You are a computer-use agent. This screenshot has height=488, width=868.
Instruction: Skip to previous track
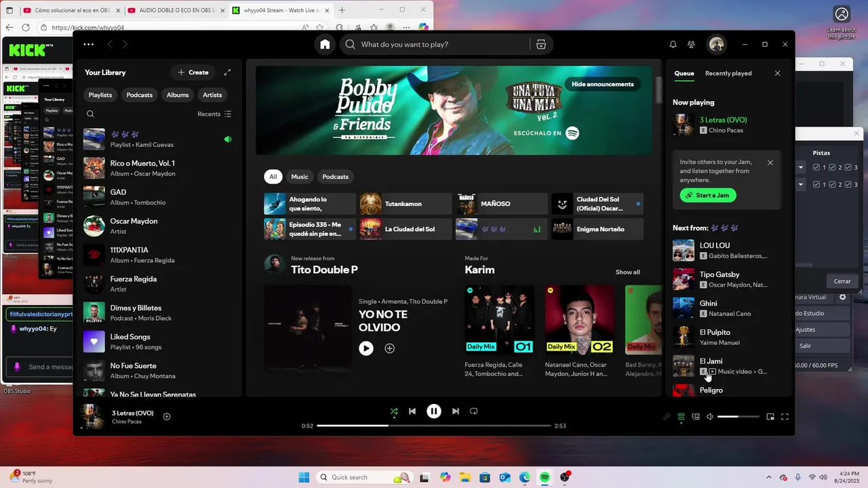[x=412, y=411]
